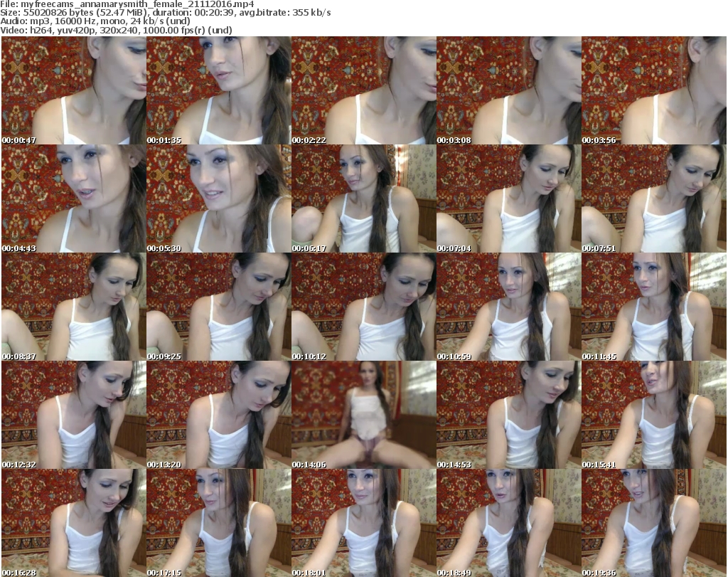View the 00:18:49 thumbnail
Viewport: 728px width, 577px height.
(509, 523)
